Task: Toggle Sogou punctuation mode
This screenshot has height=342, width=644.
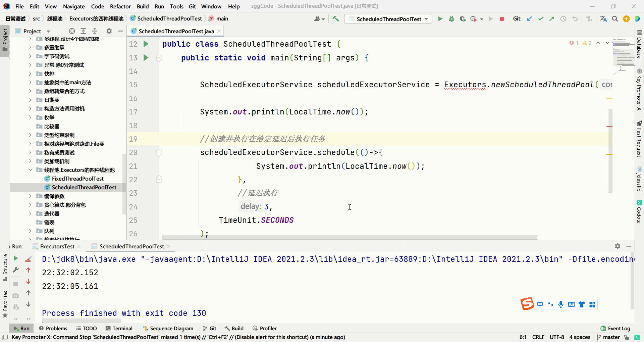Action: (550, 304)
